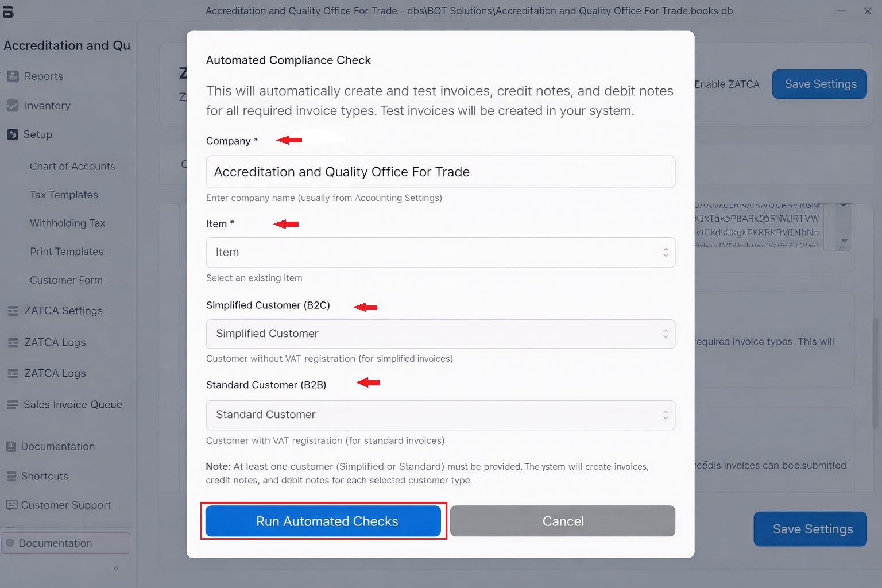Focus the Company name input field

[x=440, y=172]
